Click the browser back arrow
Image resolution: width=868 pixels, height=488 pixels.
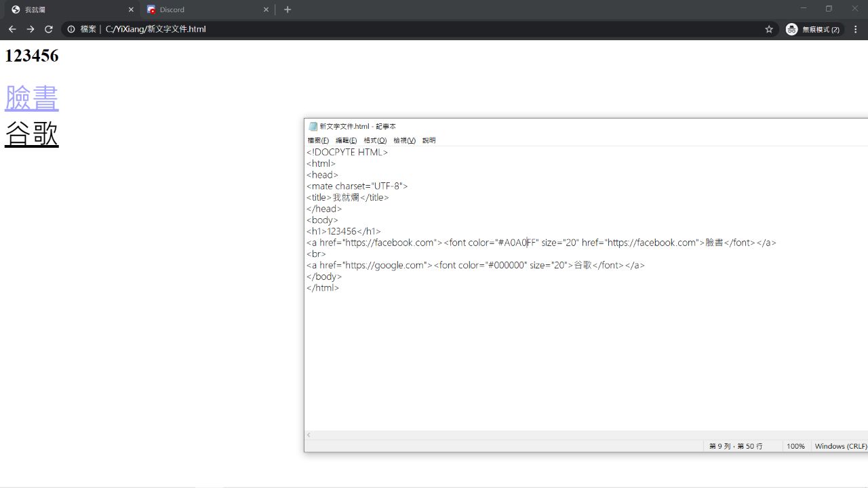click(x=12, y=29)
